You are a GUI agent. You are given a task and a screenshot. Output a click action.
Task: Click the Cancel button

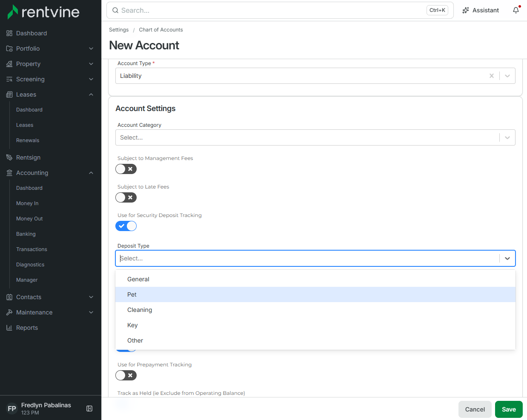(475, 409)
